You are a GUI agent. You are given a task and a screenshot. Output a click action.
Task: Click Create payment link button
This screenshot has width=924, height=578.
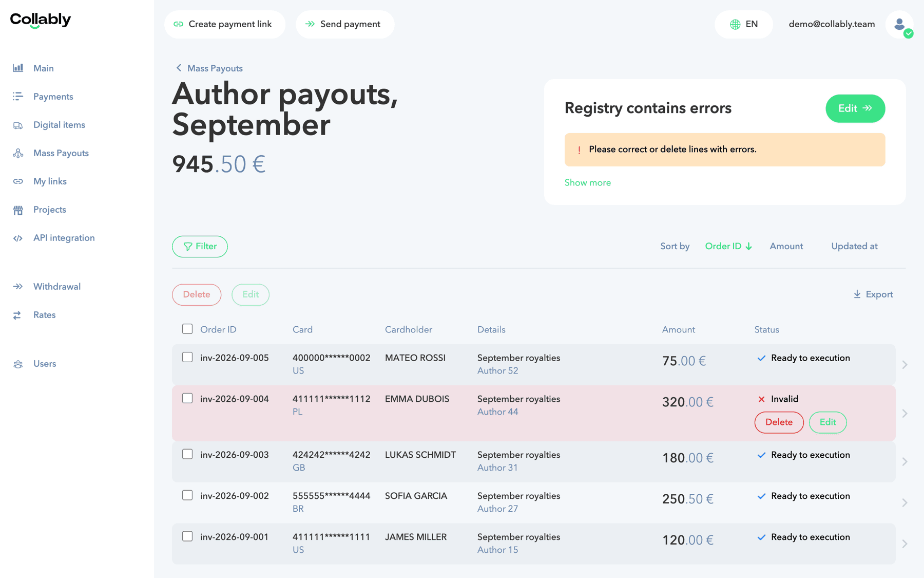pos(224,24)
